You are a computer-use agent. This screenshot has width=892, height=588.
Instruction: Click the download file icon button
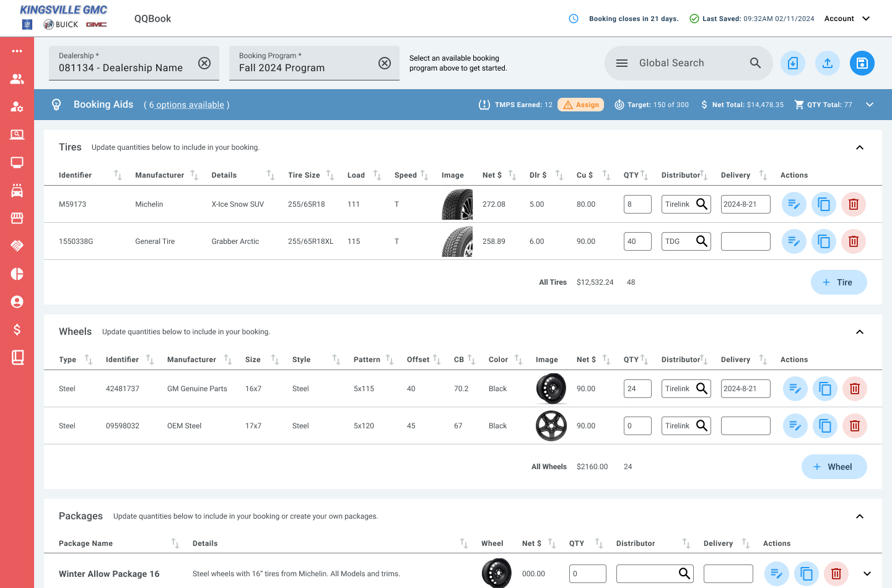click(x=792, y=63)
